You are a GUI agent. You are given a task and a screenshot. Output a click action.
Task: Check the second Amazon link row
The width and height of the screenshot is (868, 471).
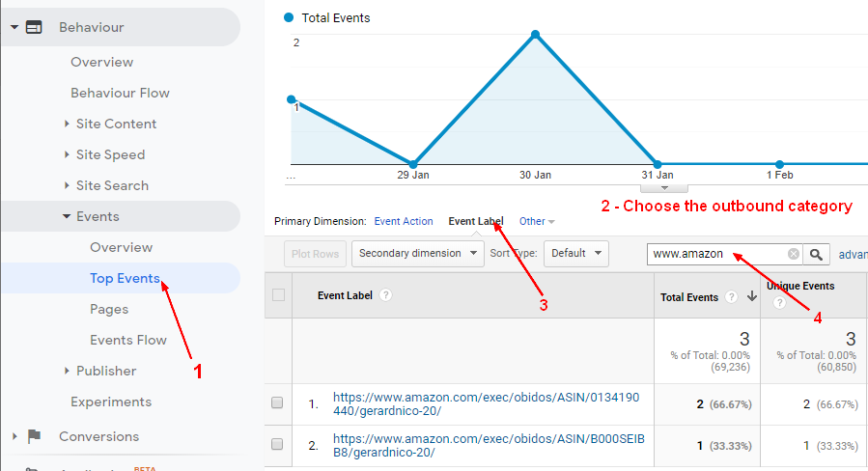(x=277, y=445)
